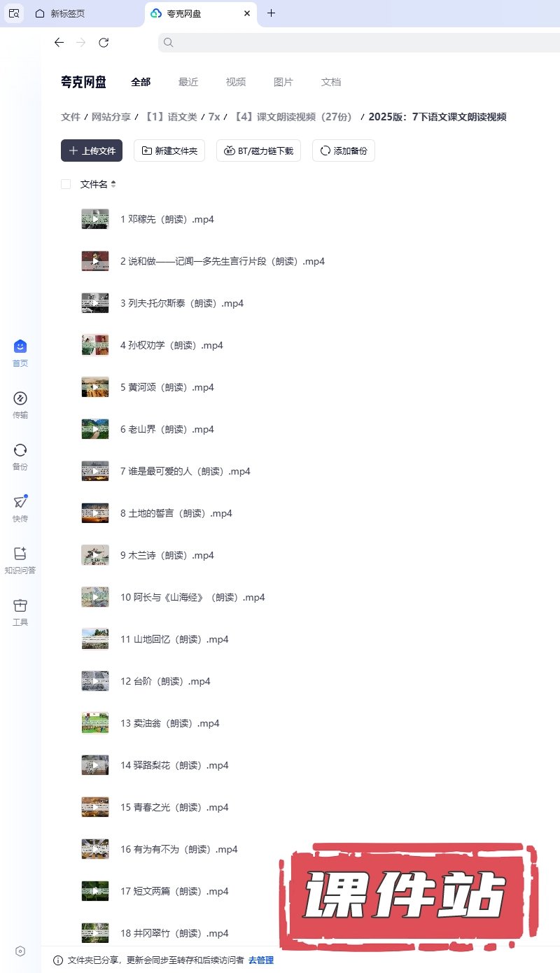Open the 【1】语文类 breadcrumb folder
Image resolution: width=560 pixels, height=973 pixels.
(171, 117)
